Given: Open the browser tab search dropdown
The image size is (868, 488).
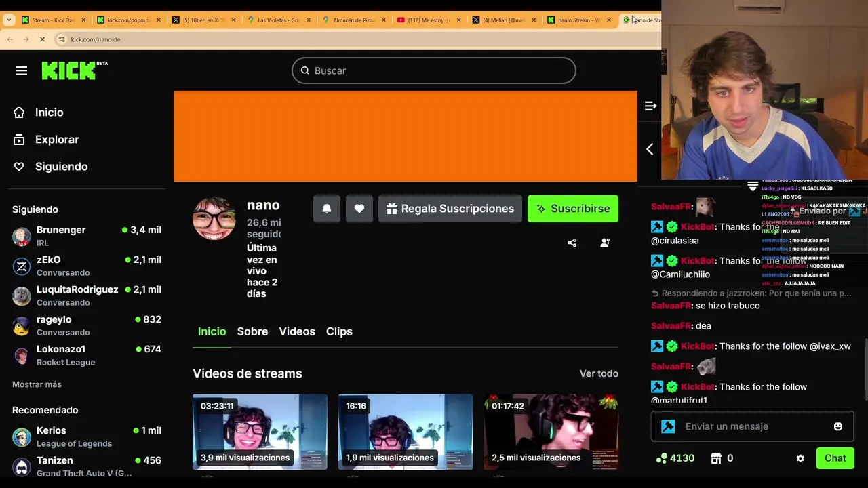Looking at the screenshot, I should click(x=9, y=20).
